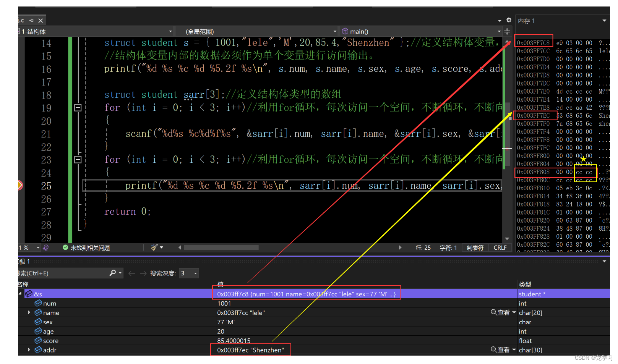Open search options arrow beside magnifier
Image resolution: width=618 pixels, height=364 pixels.
(x=120, y=273)
